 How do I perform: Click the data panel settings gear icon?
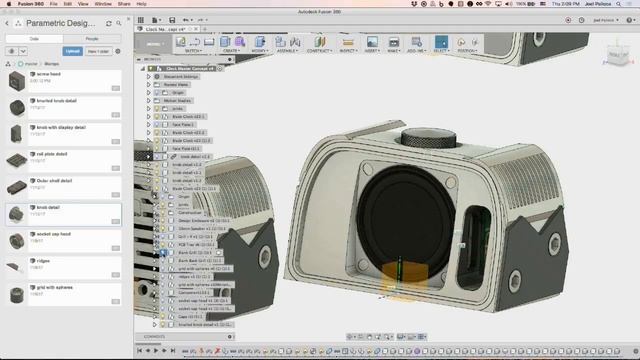pyautogui.click(x=118, y=51)
